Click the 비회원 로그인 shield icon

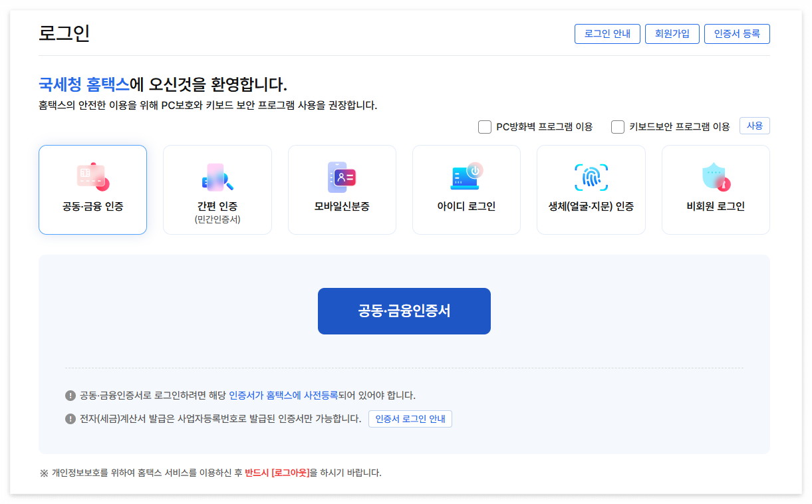tap(716, 177)
